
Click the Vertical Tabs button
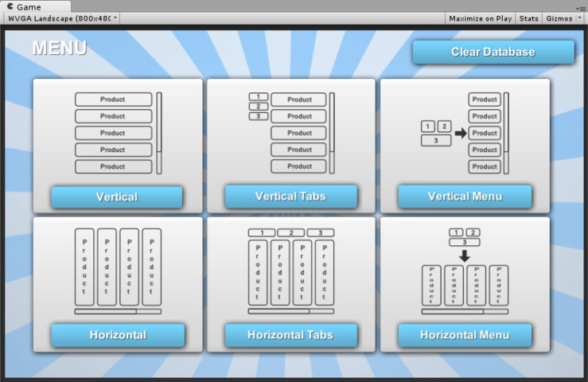290,197
